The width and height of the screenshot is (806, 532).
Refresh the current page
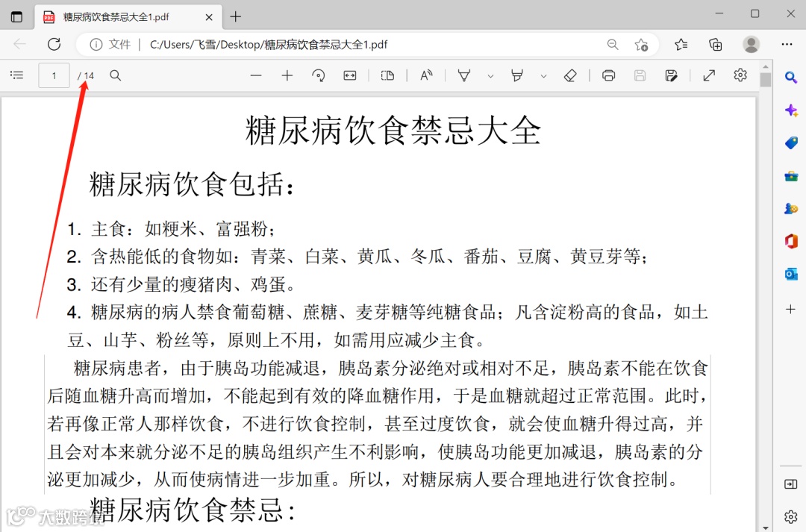pyautogui.click(x=54, y=44)
